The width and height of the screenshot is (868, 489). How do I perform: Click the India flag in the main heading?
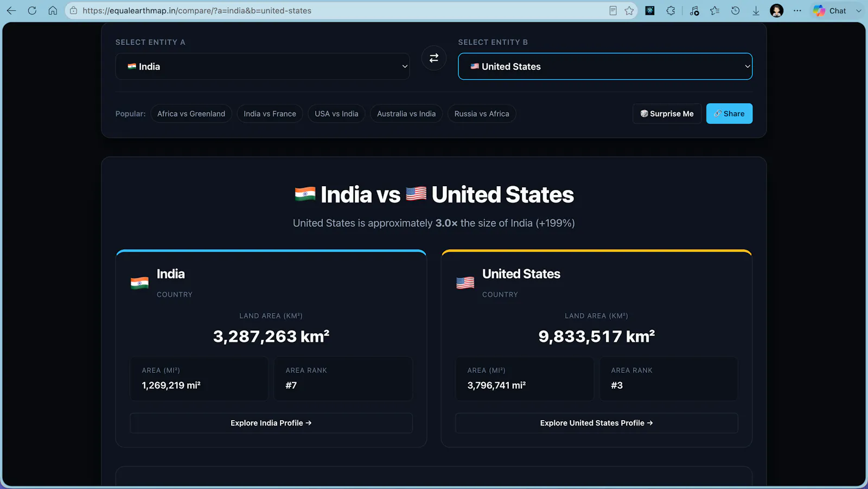tap(305, 194)
